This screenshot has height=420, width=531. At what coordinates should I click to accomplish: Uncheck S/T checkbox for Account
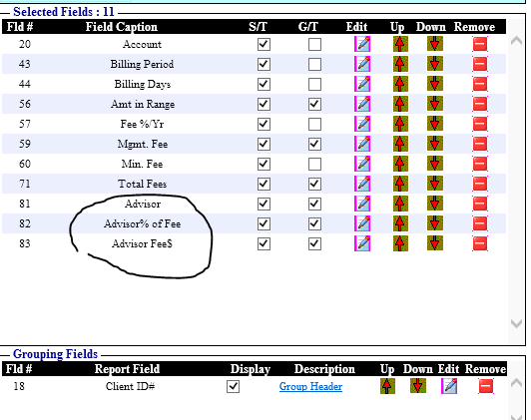(x=264, y=44)
